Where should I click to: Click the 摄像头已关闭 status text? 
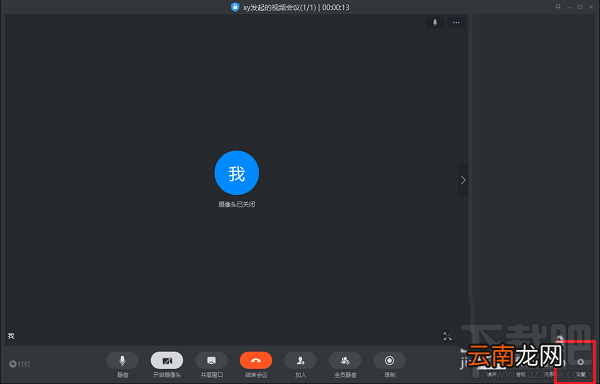[x=237, y=204]
